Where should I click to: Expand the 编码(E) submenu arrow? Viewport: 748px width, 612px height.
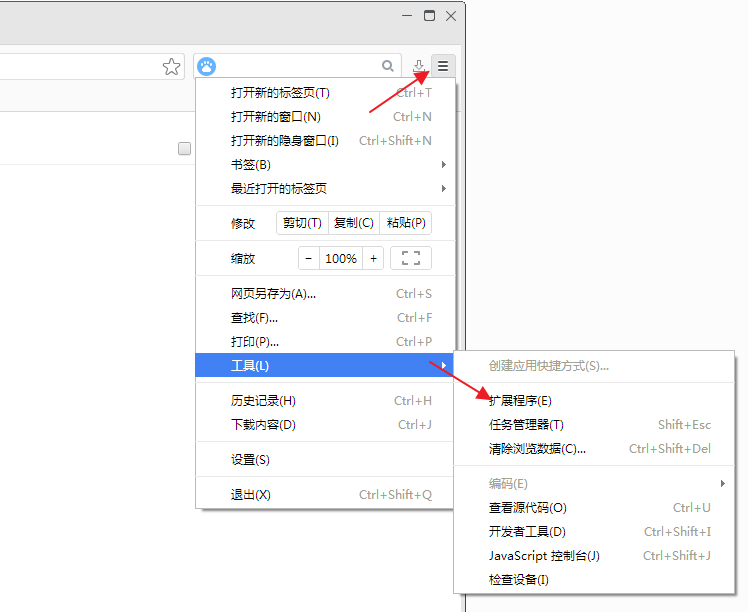723,484
